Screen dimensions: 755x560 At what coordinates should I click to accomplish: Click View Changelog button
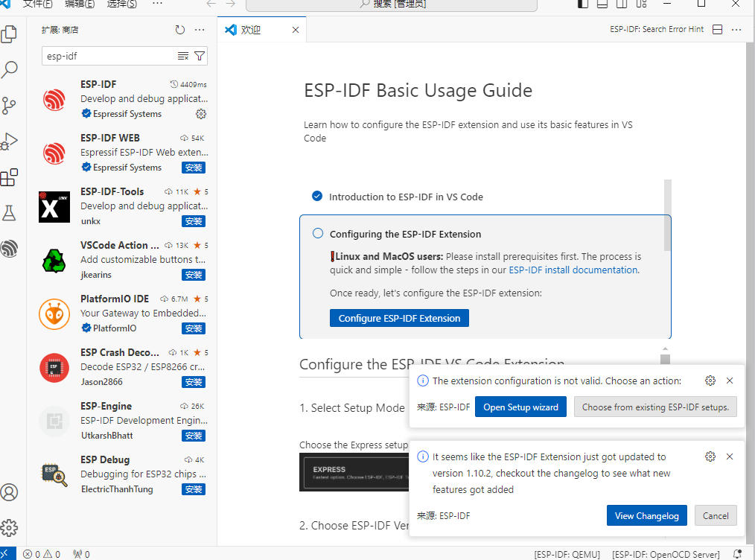(x=646, y=516)
